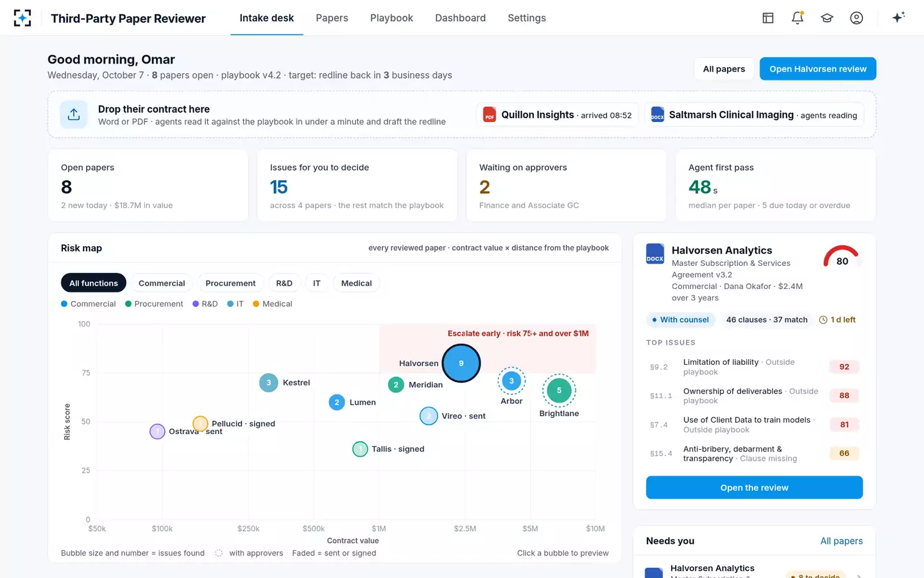
Task: Open the Ownership of deliverables issue
Action: pyautogui.click(x=755, y=396)
